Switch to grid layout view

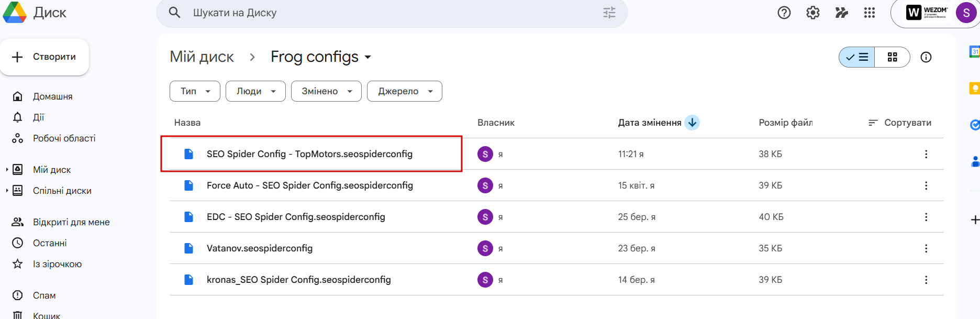click(x=892, y=57)
